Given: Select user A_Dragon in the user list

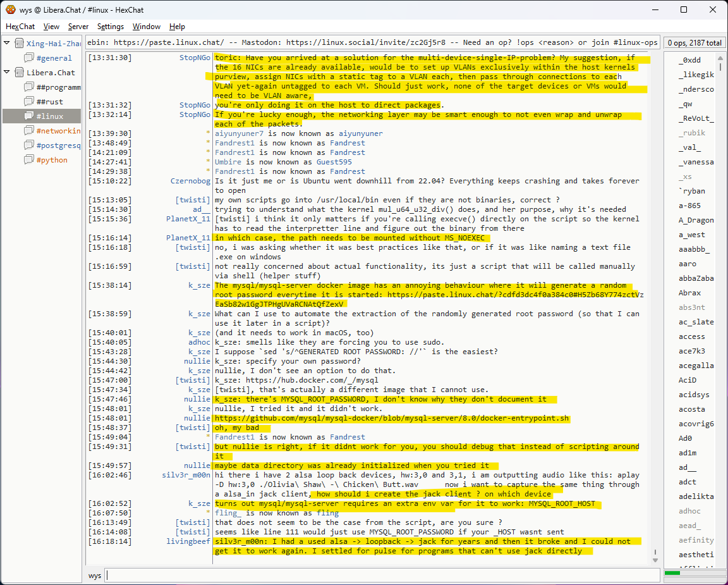Looking at the screenshot, I should coord(696,220).
